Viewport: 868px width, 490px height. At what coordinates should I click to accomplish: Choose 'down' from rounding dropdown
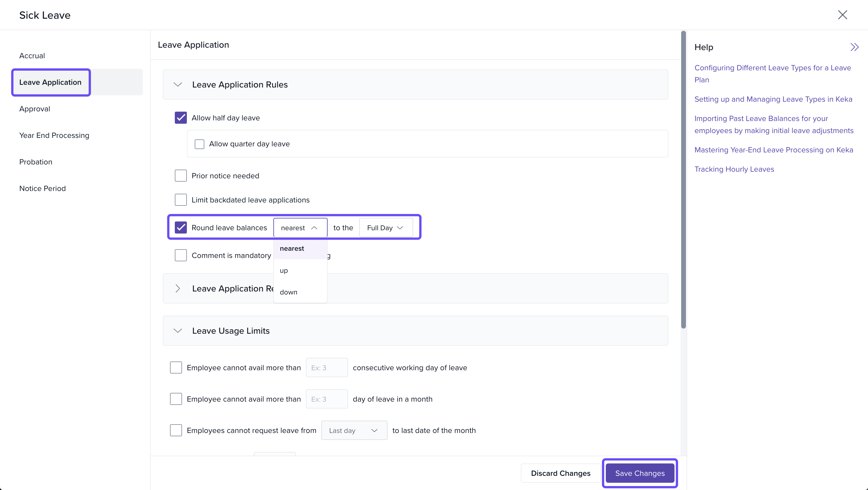(288, 292)
